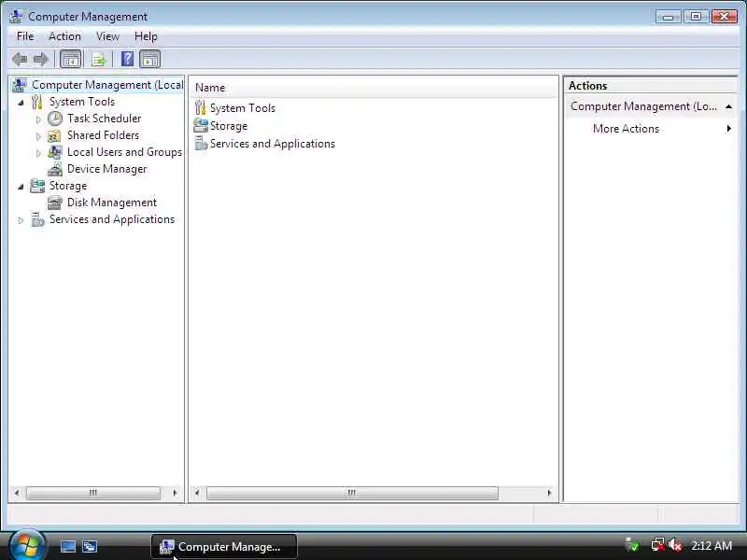
Task: Click the Forward arrow toolbar icon
Action: [41, 60]
